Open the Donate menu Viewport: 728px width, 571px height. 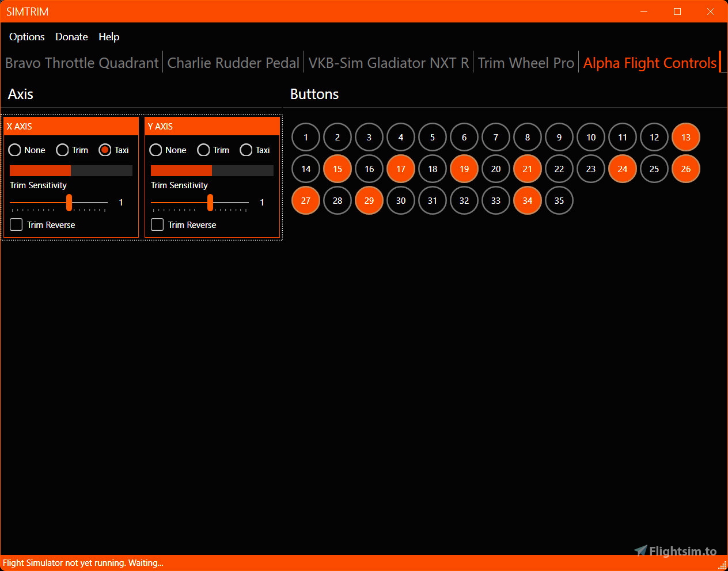pyautogui.click(x=71, y=37)
